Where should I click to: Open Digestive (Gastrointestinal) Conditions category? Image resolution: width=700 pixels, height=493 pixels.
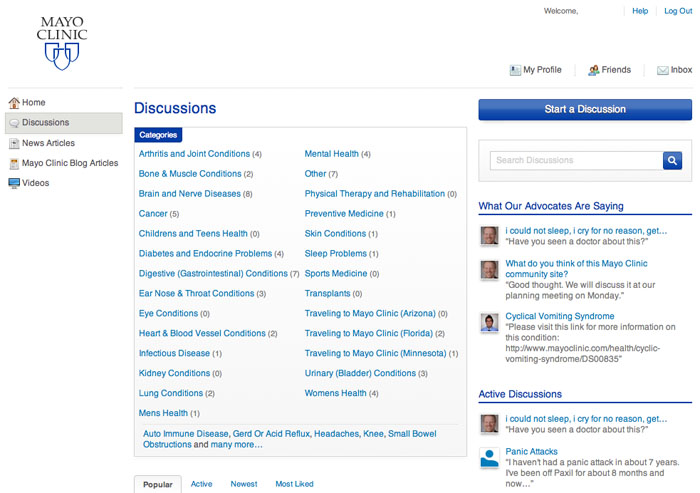click(x=213, y=273)
